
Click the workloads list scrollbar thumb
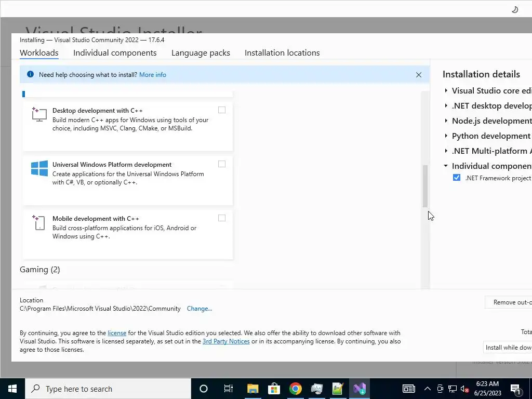coord(425,186)
